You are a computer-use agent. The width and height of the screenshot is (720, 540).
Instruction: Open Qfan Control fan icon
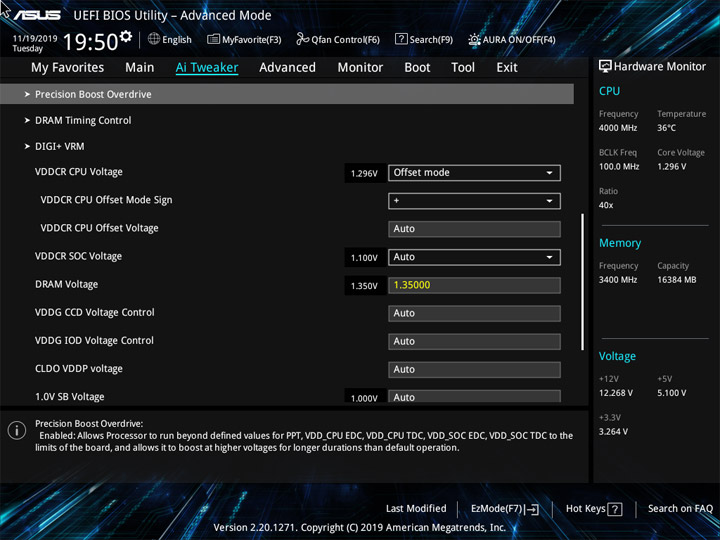pos(302,39)
